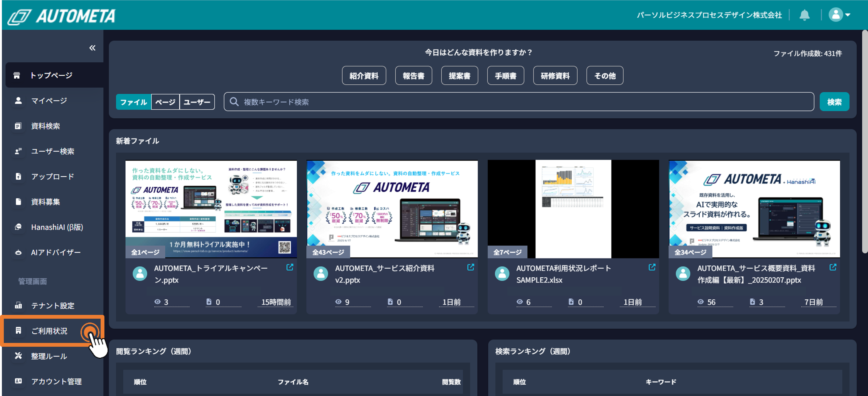Screen dimensions: 868x396
Task: Click the キーワード column header
Action: (x=661, y=382)
